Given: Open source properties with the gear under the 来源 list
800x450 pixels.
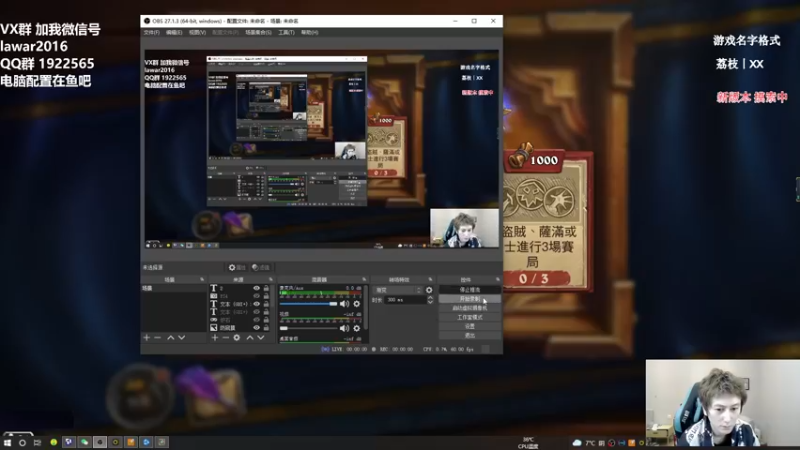Looking at the screenshot, I should tap(237, 338).
